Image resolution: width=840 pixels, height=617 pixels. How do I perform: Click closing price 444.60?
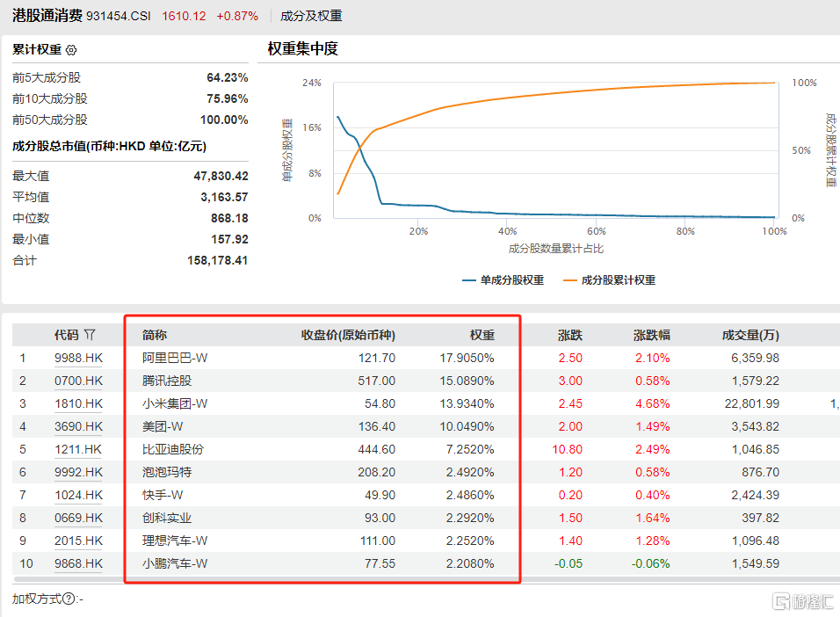point(377,450)
